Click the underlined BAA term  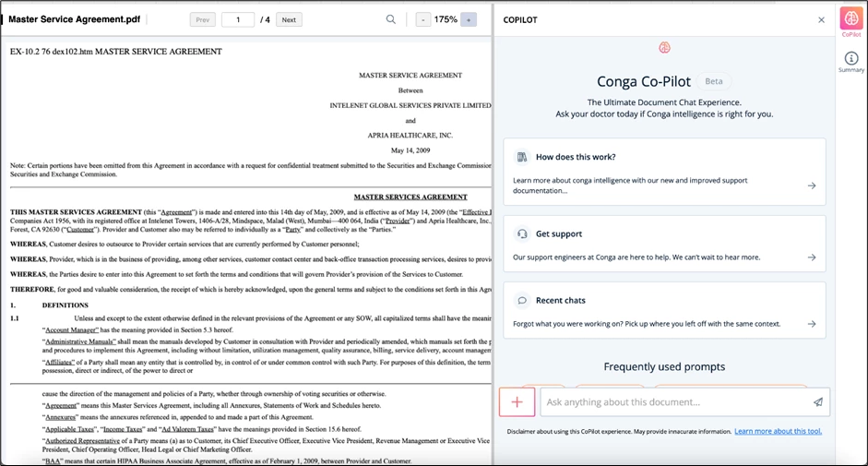[53, 461]
